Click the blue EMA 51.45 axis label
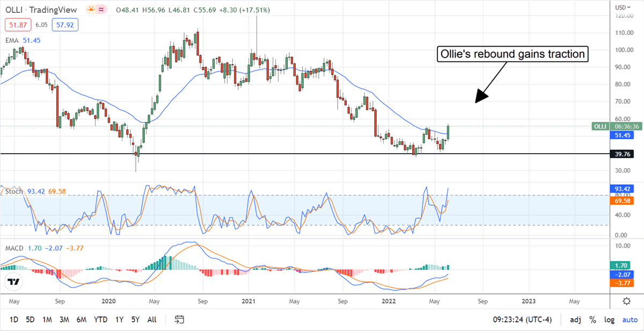 622,136
